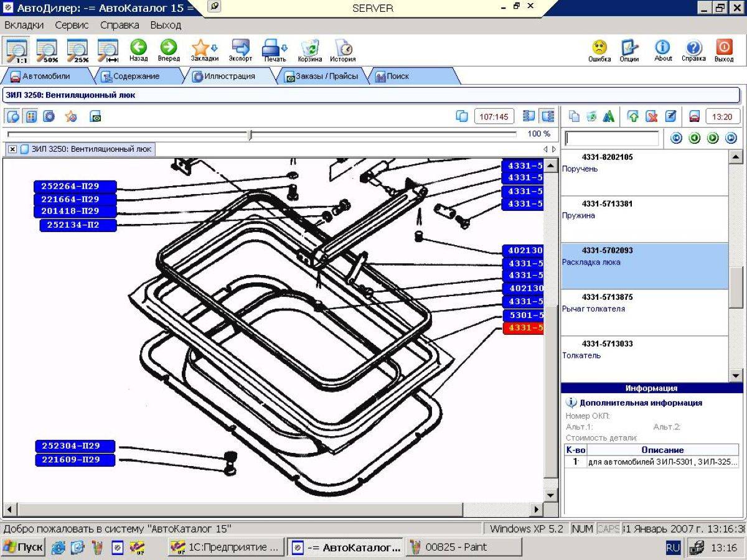Select Толкатель part 4331-5713033
Viewport: 747px width, 560px height.
tap(644, 360)
